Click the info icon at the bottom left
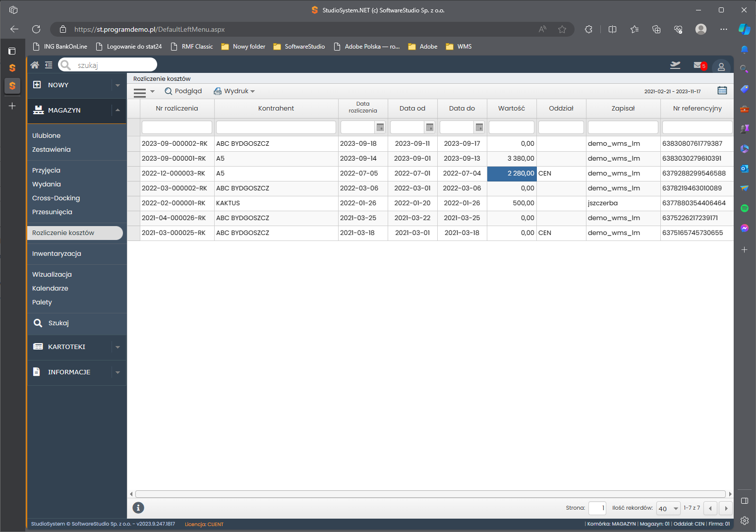 pos(138,508)
